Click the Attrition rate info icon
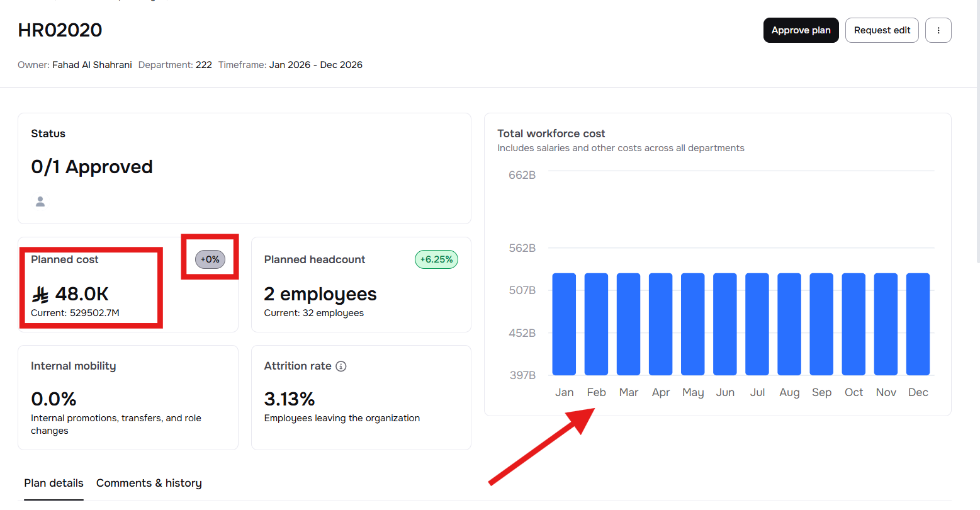 pos(341,366)
